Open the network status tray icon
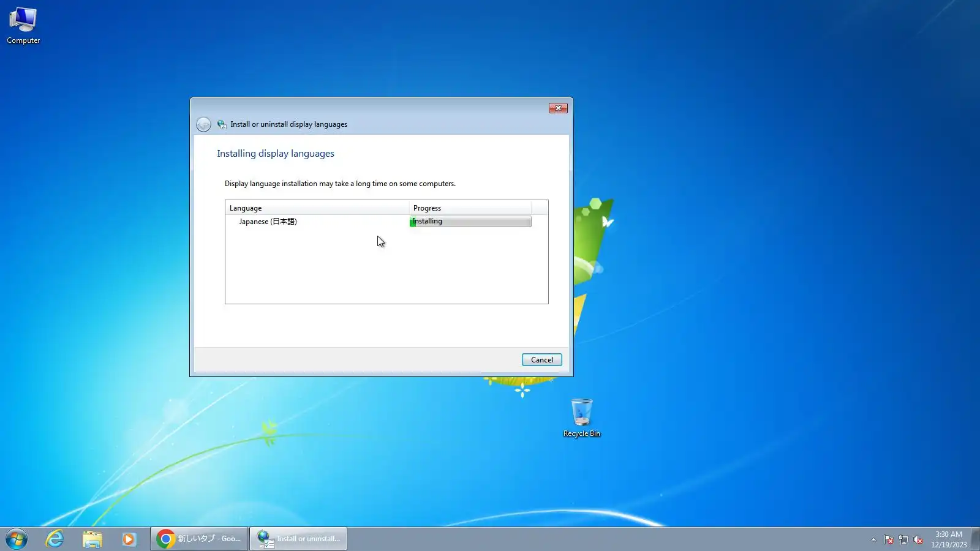Screen dimensions: 980x551 903,539
